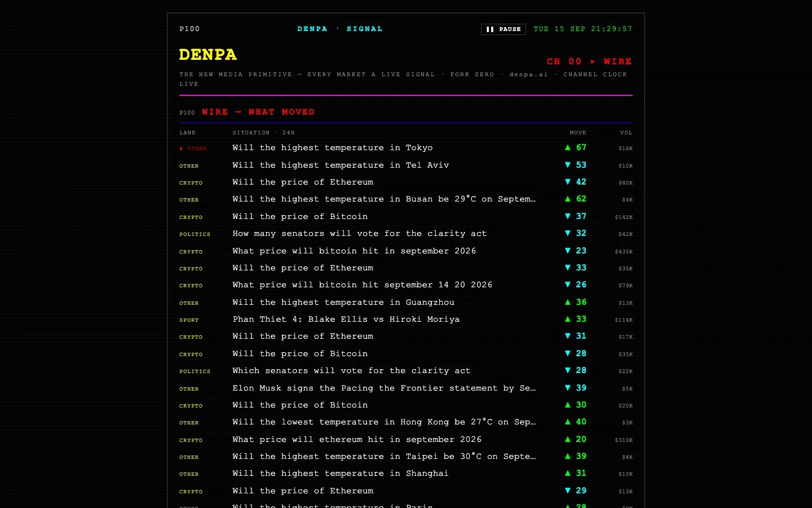The image size is (812, 508).
Task: Open Taipei 30°C temperature market row
Action: 406,457
